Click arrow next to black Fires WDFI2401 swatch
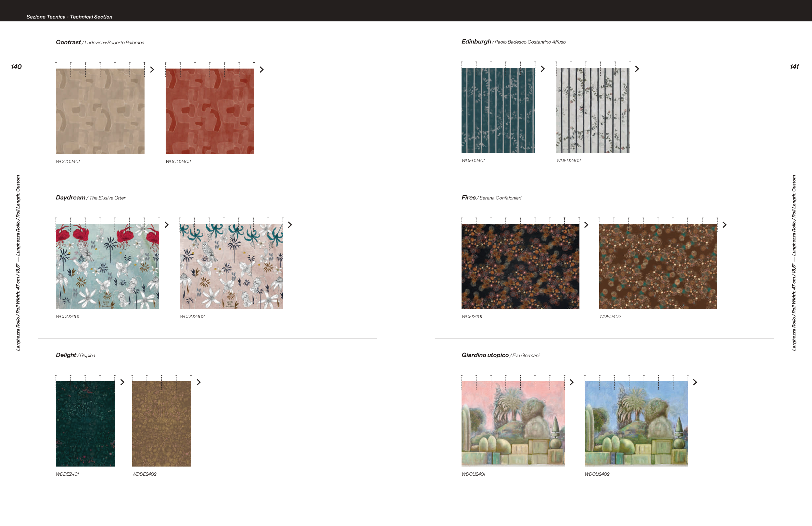The height and width of the screenshot is (526, 812). point(586,225)
